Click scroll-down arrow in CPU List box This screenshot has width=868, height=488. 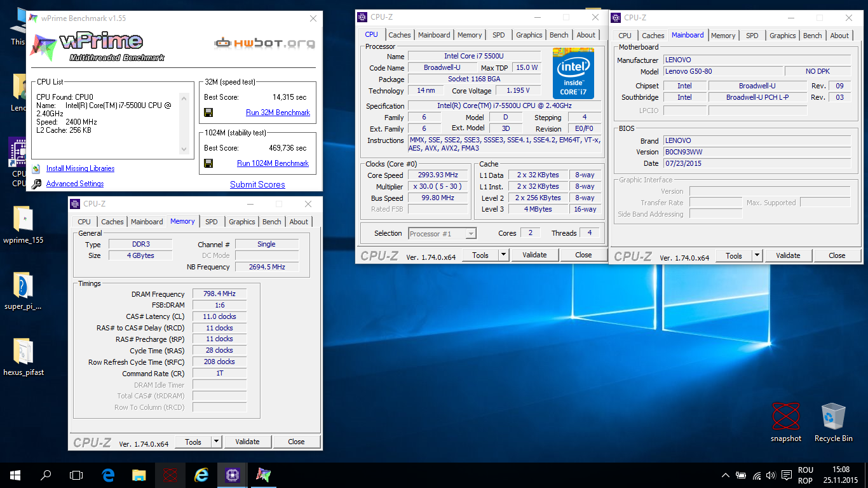click(184, 149)
